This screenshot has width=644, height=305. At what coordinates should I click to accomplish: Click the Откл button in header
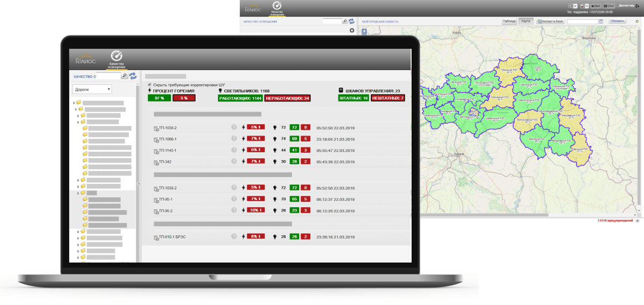click(609, 6)
